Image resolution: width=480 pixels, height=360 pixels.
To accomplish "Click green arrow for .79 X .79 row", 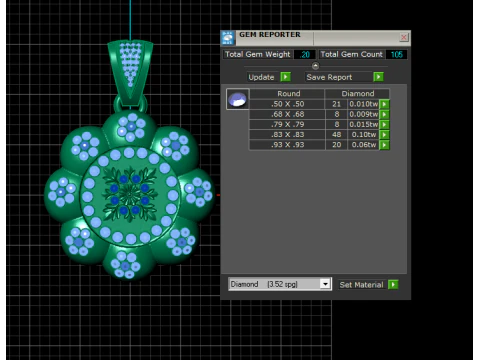I will 384,125.
